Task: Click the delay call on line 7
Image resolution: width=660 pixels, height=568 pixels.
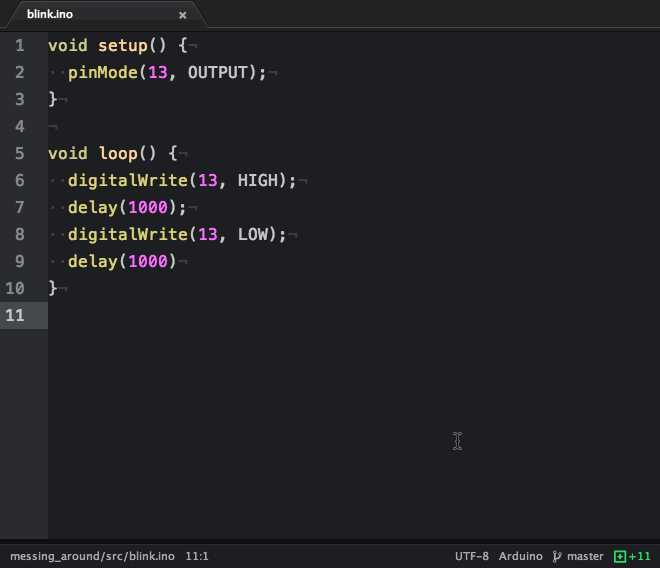Action: click(x=93, y=207)
